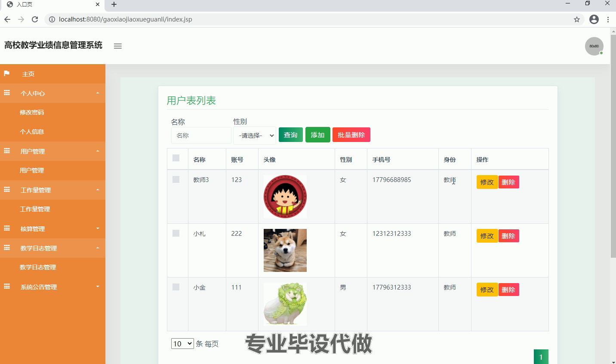Viewport: 616px width, 364px height.
Task: Open the browser three-dot menu
Action: (608, 19)
